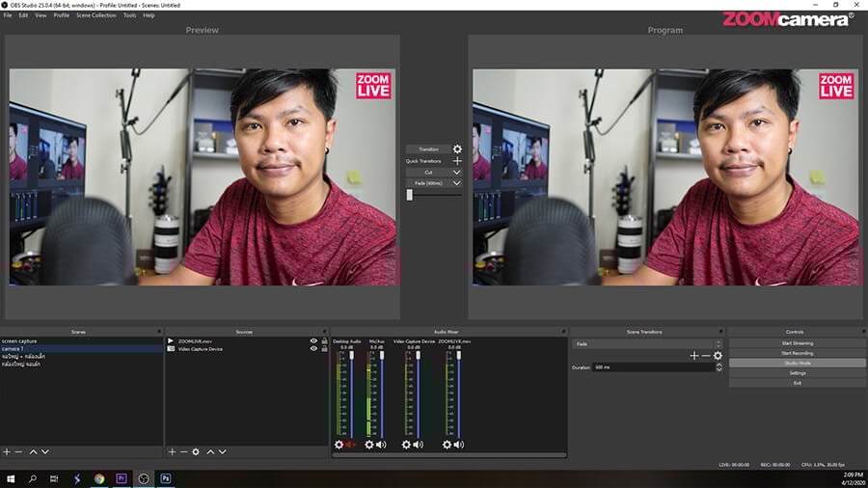868x488 pixels.
Task: Click OBS Studio icon in taskbar
Action: pyautogui.click(x=144, y=478)
